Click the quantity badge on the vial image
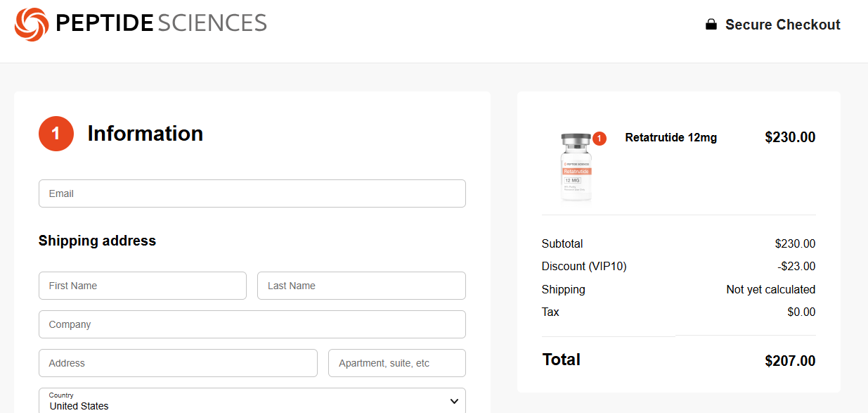Viewport: 868px width, 413px height. 599,139
